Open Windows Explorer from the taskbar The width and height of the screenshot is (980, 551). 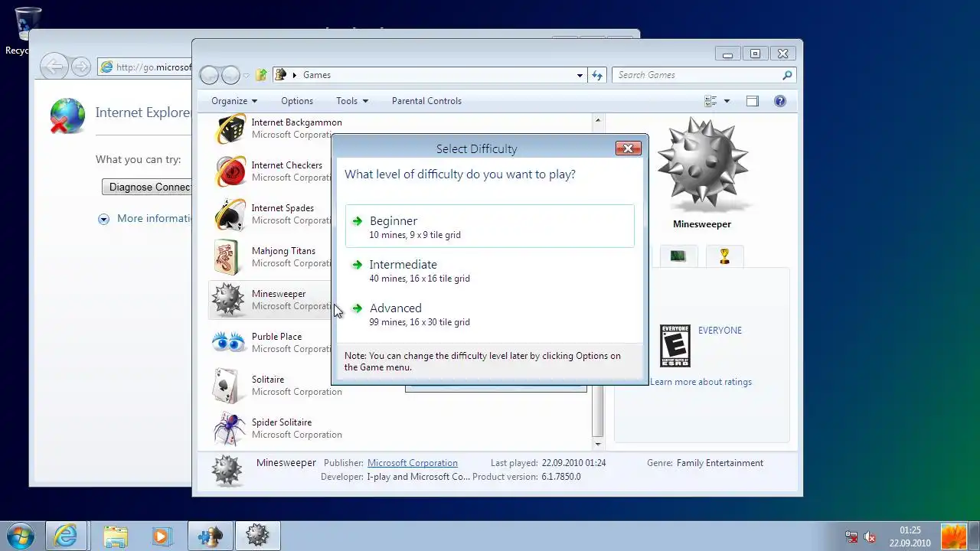coord(116,536)
